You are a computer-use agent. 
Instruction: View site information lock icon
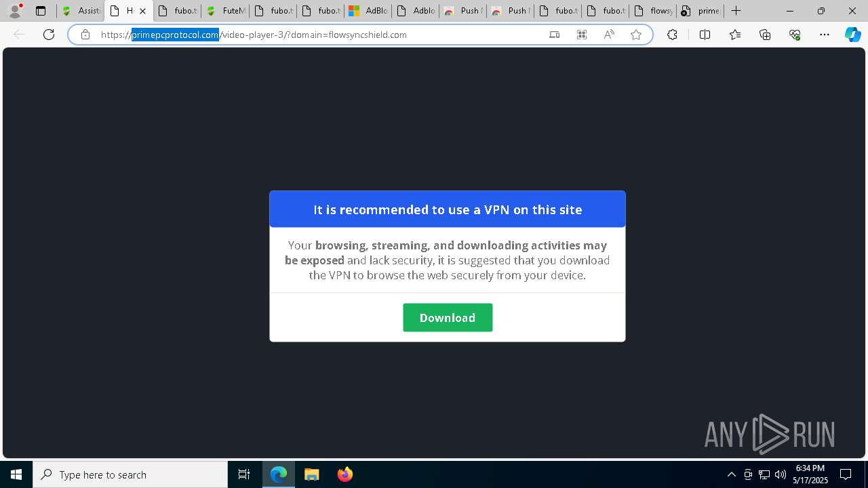point(85,35)
